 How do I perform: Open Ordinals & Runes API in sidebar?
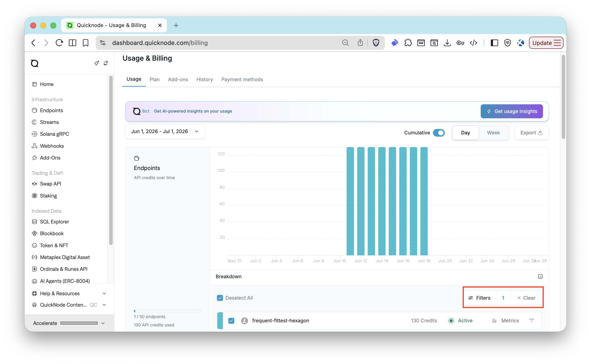(59, 269)
